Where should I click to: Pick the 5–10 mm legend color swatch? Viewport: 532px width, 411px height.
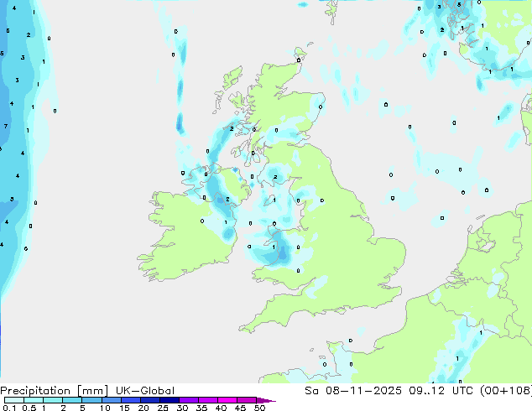[x=91, y=400]
